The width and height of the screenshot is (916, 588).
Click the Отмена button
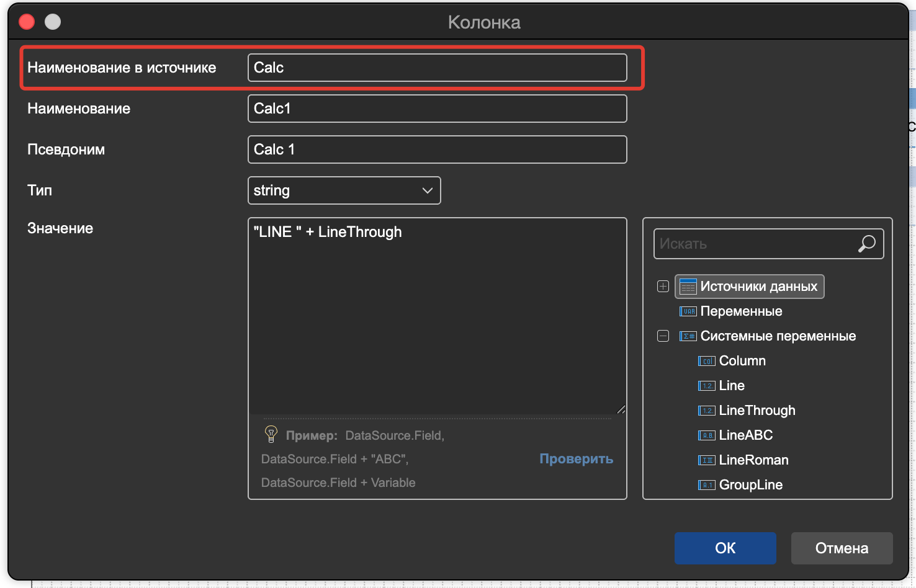[842, 548]
